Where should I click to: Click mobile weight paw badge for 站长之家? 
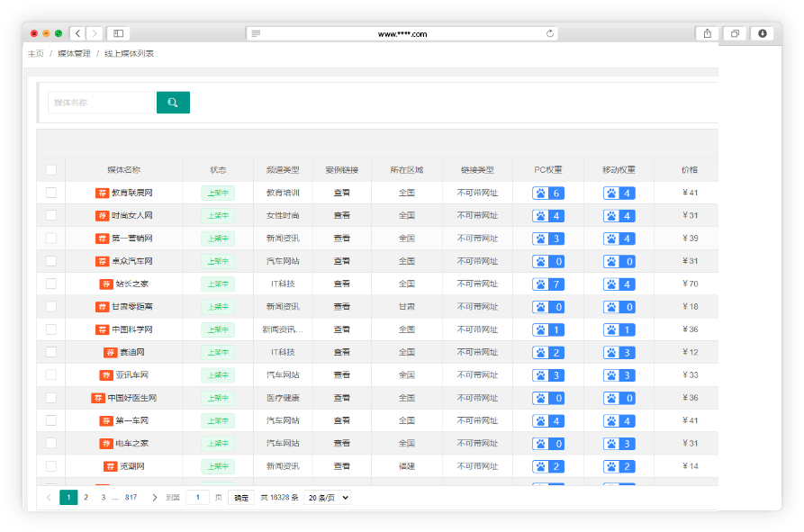(x=619, y=284)
